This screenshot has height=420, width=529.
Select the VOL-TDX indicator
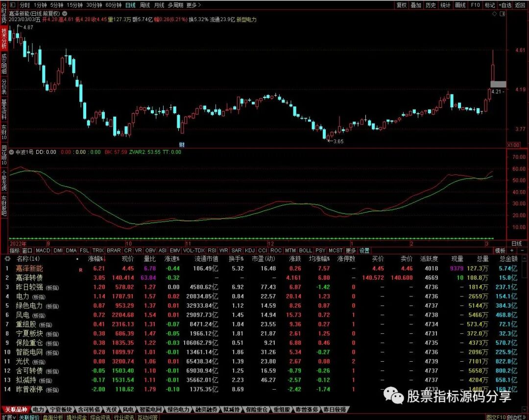pyautogui.click(x=194, y=250)
